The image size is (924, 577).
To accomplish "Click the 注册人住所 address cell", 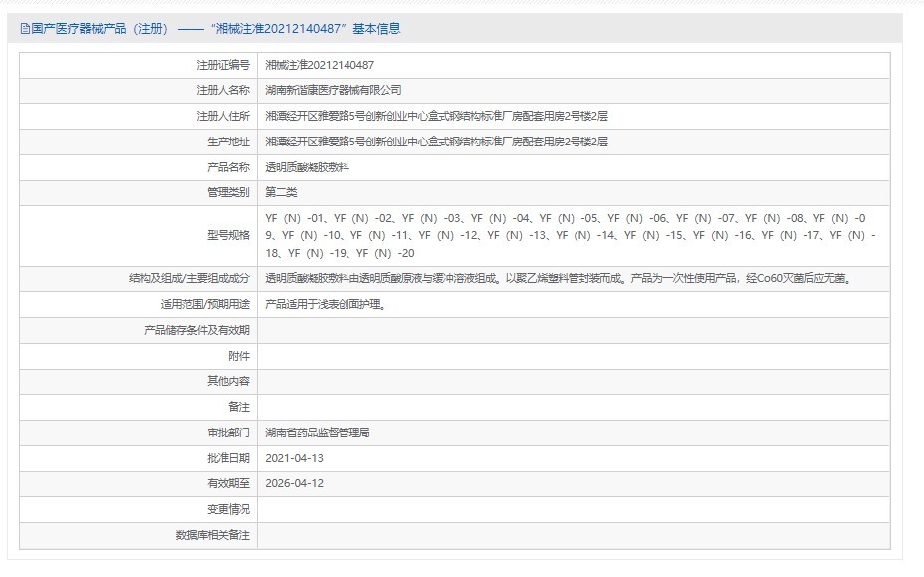I will (418, 115).
